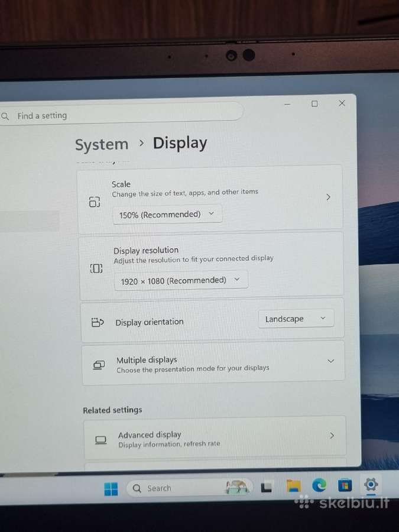This screenshot has width=399, height=532.
Task: Click the Display breadcrumb heading
Action: [x=180, y=143]
